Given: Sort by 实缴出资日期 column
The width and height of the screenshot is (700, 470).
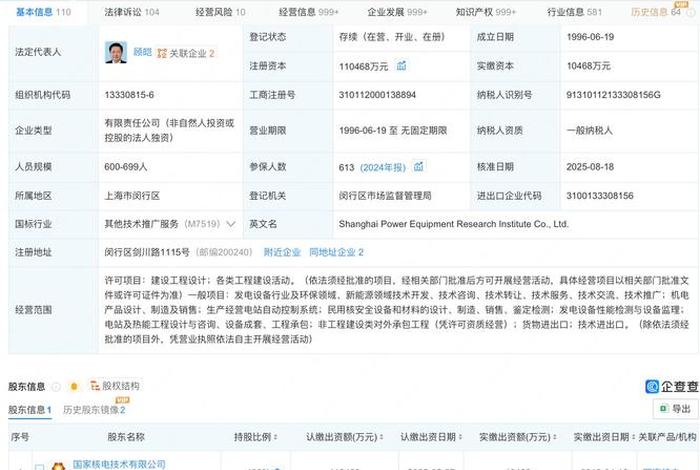Looking at the screenshot, I should tap(633, 437).
